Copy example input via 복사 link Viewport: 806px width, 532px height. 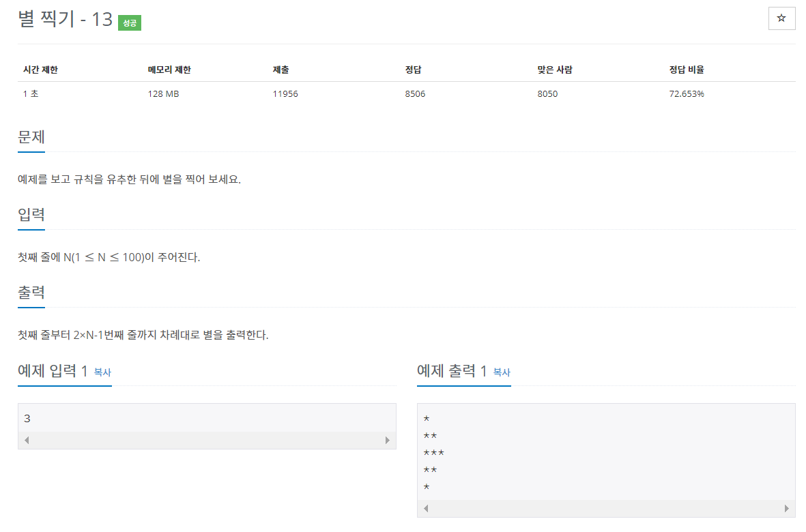coord(102,372)
